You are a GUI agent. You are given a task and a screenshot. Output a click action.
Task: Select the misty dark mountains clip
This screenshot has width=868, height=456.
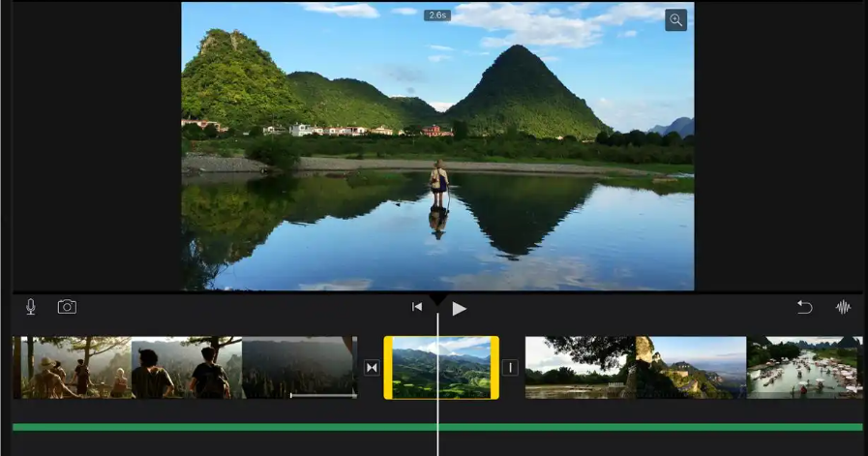pos(299,367)
